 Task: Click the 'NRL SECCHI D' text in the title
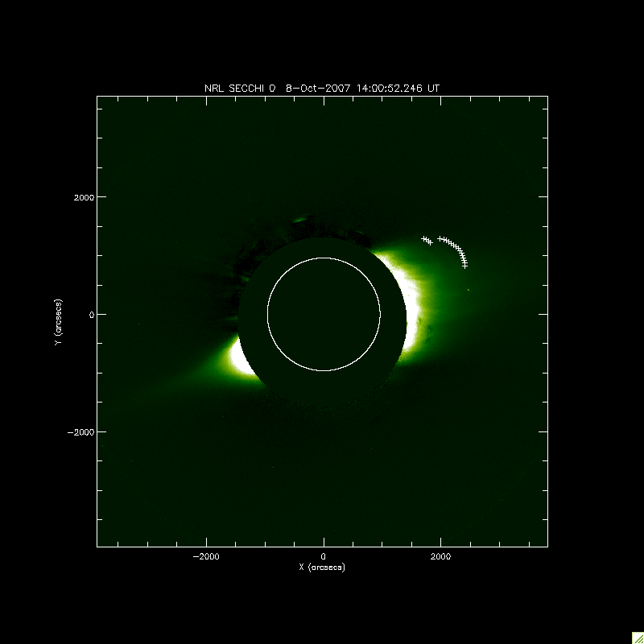pos(241,89)
